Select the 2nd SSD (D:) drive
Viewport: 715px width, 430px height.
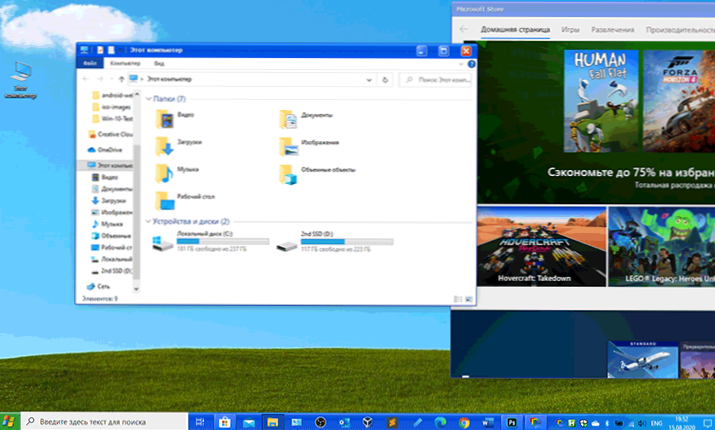334,241
